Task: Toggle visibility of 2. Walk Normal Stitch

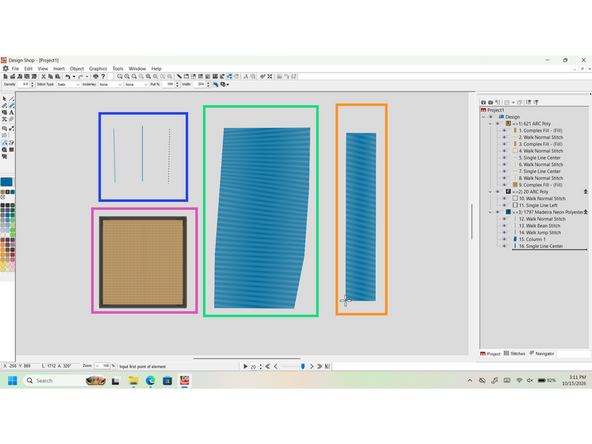Action: coord(504,137)
